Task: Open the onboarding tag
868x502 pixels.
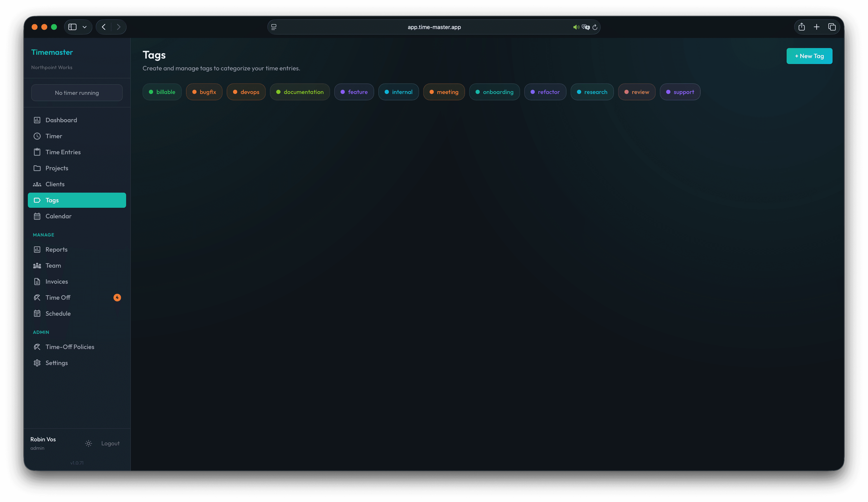Action: tap(494, 92)
